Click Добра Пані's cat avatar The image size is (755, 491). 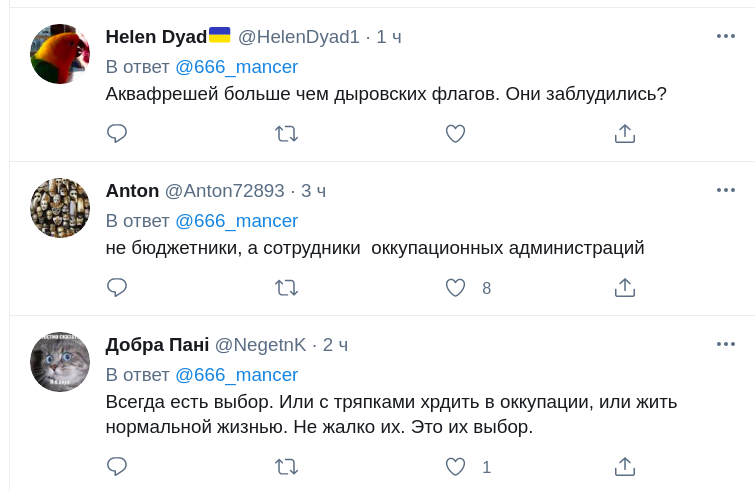60,362
